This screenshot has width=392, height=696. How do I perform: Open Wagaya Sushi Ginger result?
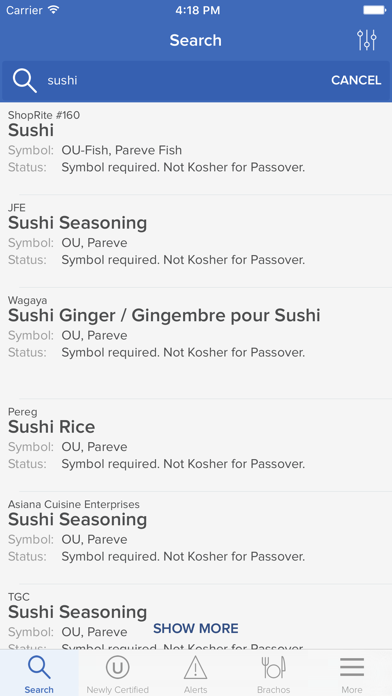(x=196, y=343)
